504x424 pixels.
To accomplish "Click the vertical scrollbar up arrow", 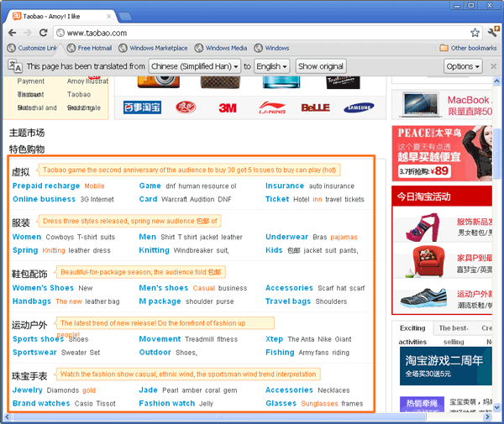I will click(496, 81).
